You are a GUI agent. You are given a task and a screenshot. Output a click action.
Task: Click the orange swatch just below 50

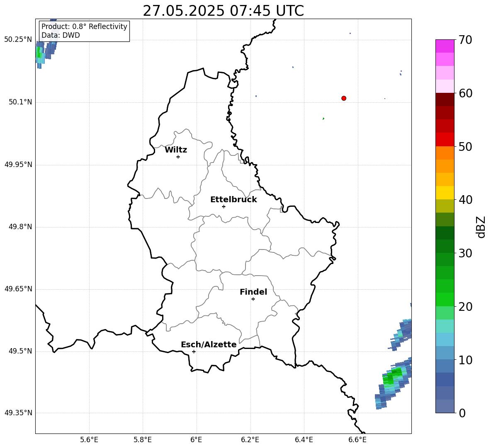pos(445,153)
